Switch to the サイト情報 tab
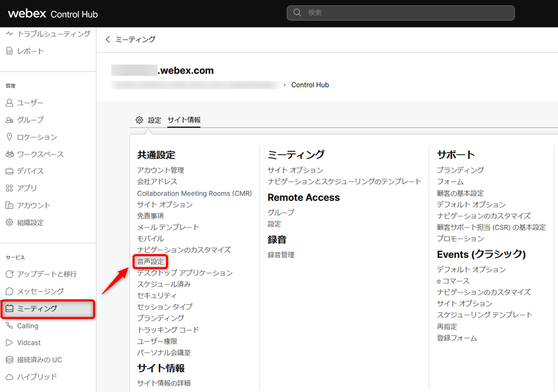Image resolution: width=558 pixels, height=392 pixels. pyautogui.click(x=184, y=120)
